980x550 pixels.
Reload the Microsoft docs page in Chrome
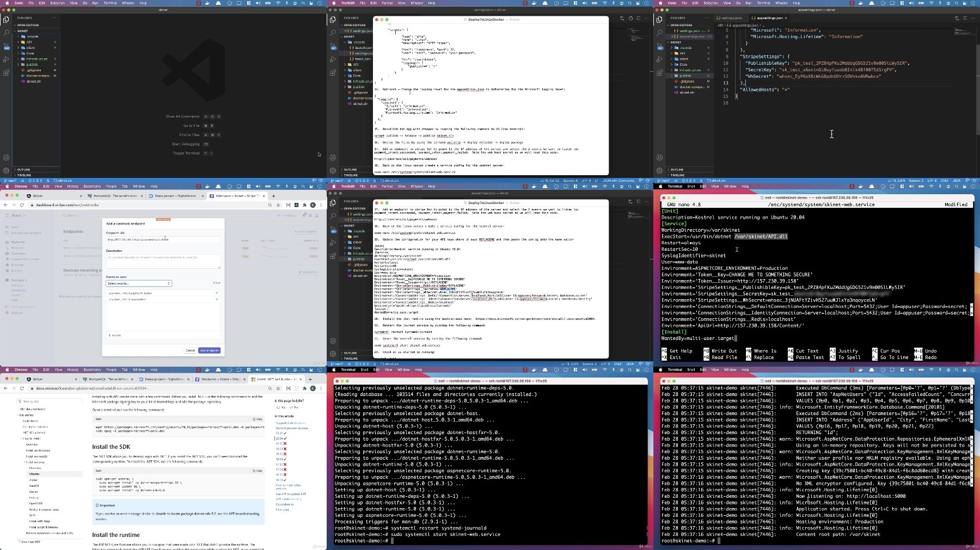click(x=22, y=388)
